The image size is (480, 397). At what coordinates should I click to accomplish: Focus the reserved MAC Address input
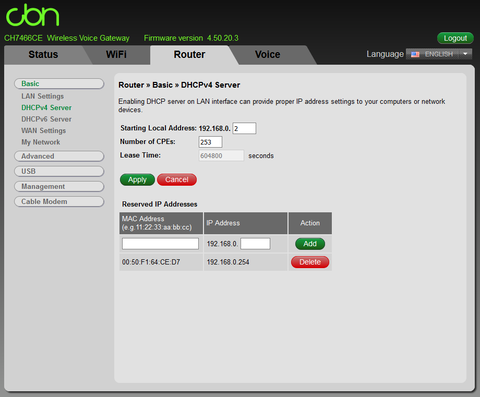click(x=160, y=244)
